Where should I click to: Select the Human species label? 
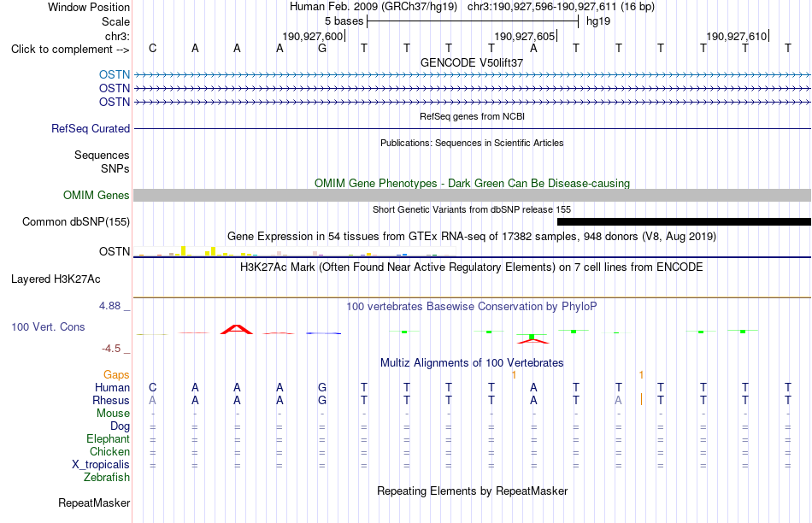(x=112, y=387)
